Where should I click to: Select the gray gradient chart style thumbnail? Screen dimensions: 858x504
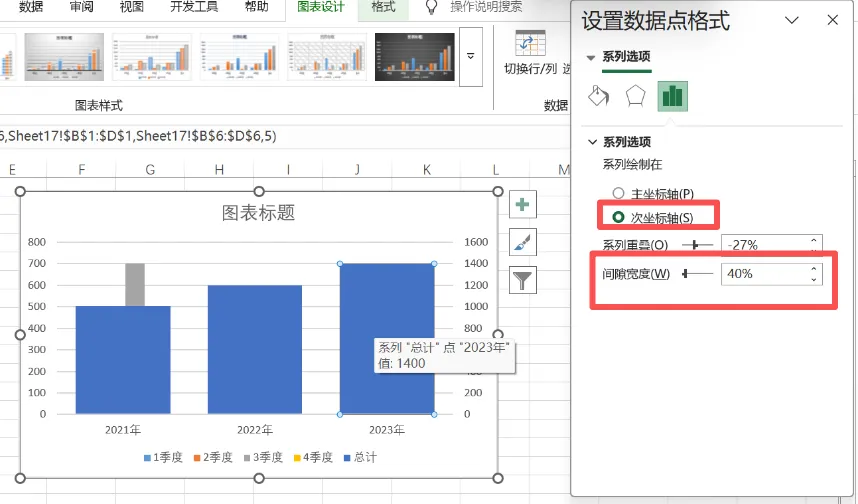click(x=64, y=57)
